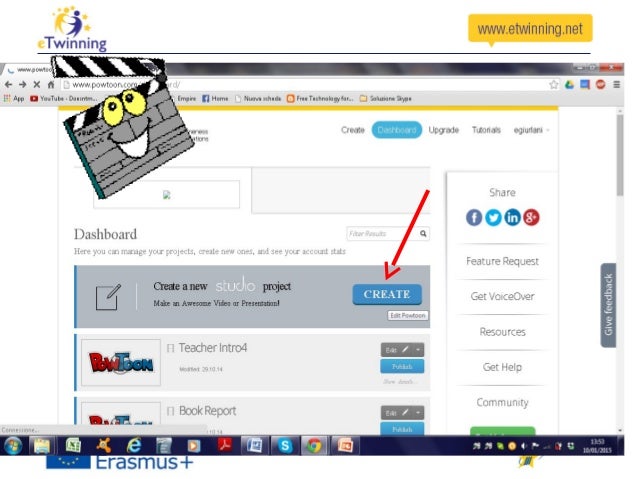Open the browser Home page icon

click(x=50, y=85)
